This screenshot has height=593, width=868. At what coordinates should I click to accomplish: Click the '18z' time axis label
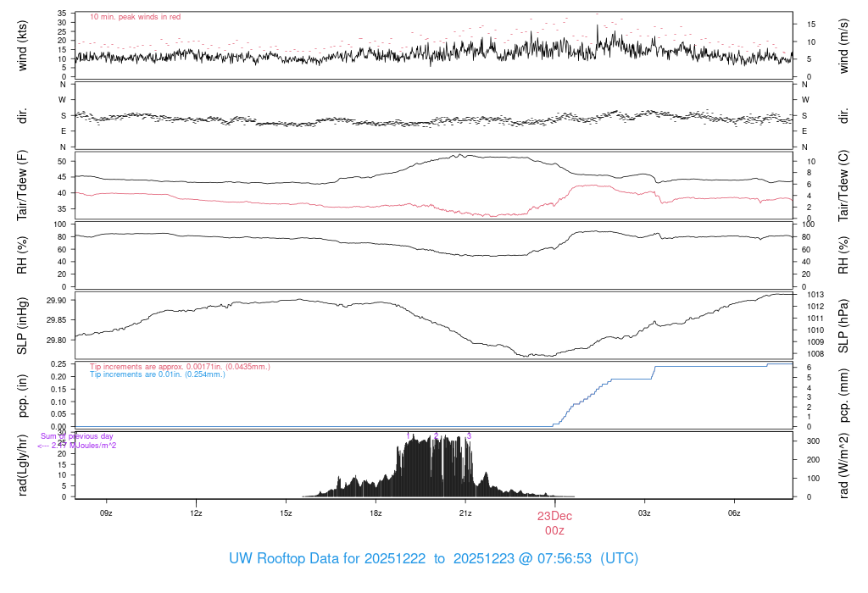click(376, 513)
